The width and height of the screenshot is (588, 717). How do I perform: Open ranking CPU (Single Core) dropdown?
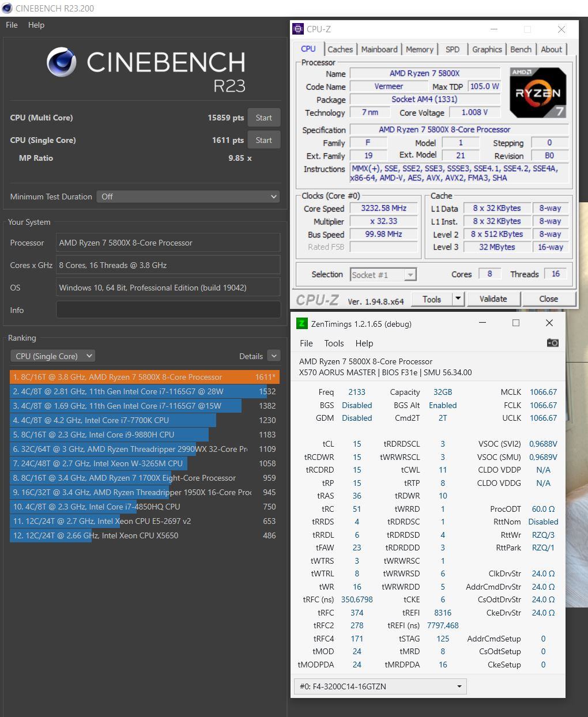pyautogui.click(x=52, y=356)
